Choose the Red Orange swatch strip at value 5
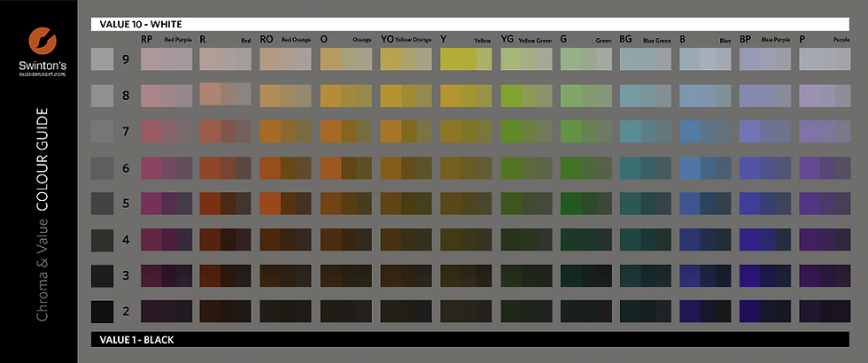Screen dimensions: 868x363 pos(285,204)
